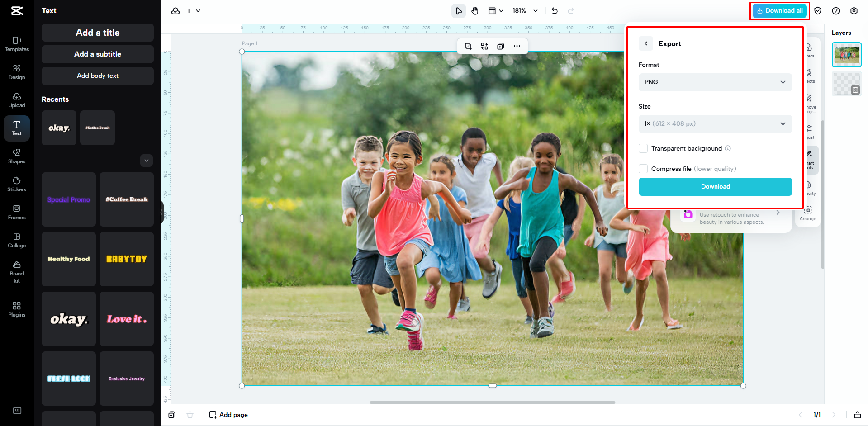Image resolution: width=868 pixels, height=426 pixels.
Task: Open the settings hexagon icon
Action: pos(854,11)
